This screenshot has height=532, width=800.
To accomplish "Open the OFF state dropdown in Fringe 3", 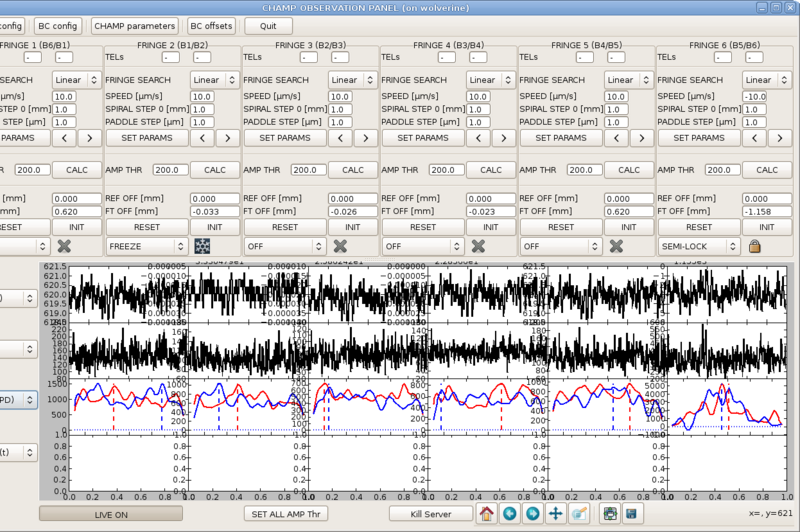I will coord(285,246).
